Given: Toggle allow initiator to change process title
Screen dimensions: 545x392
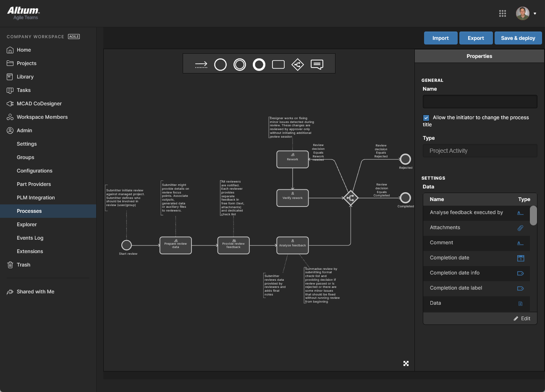Looking at the screenshot, I should click(426, 118).
